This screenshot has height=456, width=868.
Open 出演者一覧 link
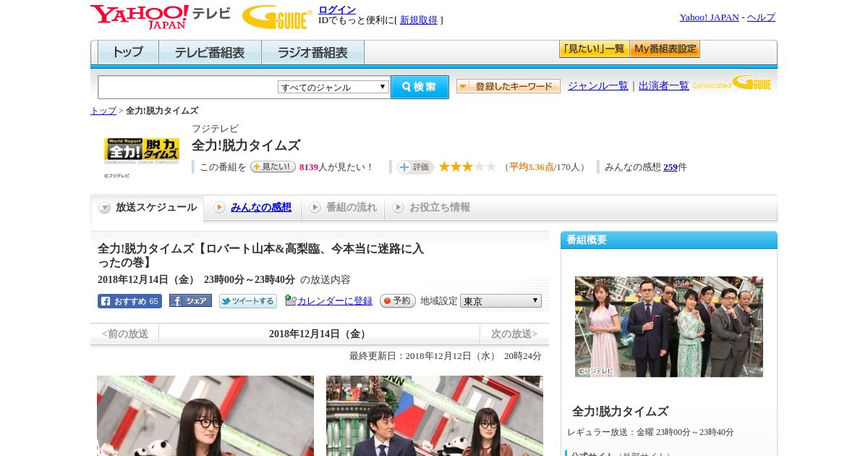click(663, 85)
